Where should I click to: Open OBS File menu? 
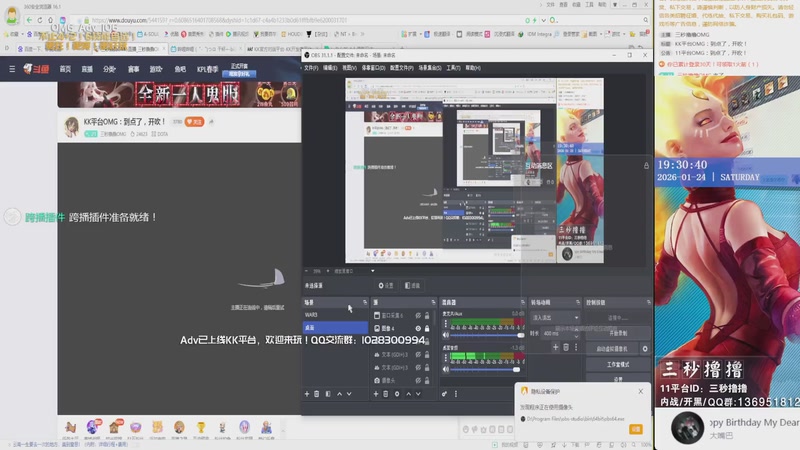point(311,68)
